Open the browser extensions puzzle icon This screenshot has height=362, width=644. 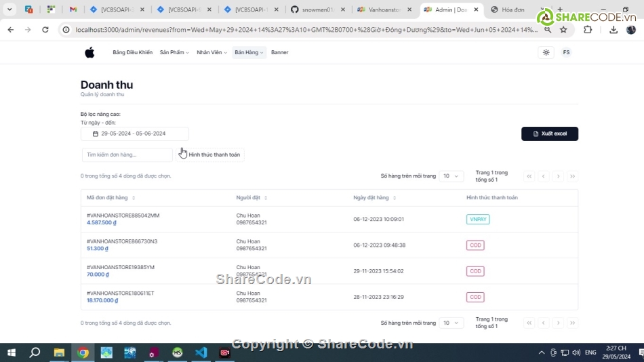tap(588, 30)
